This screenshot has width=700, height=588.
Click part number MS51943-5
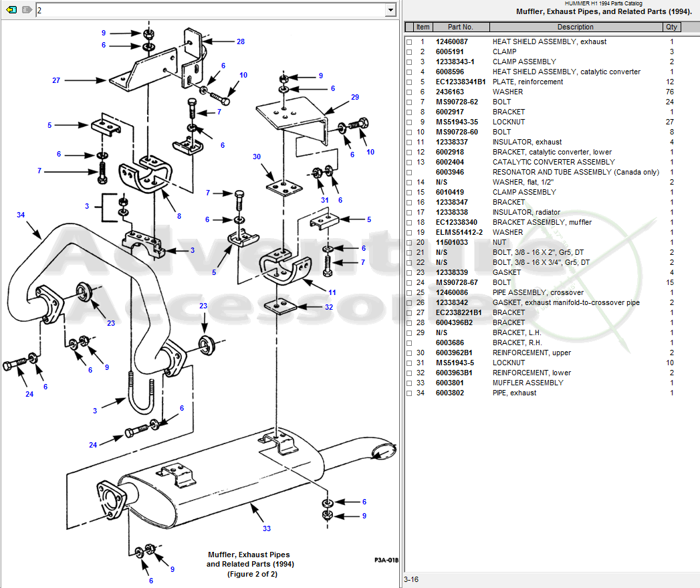click(x=455, y=363)
